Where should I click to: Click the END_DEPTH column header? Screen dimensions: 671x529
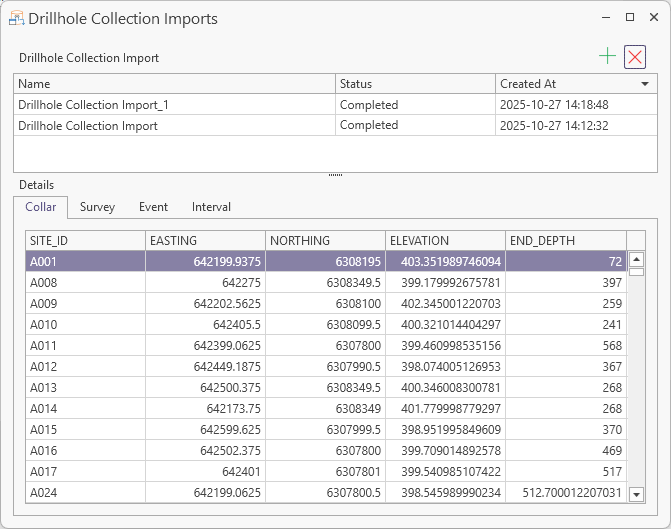point(565,241)
